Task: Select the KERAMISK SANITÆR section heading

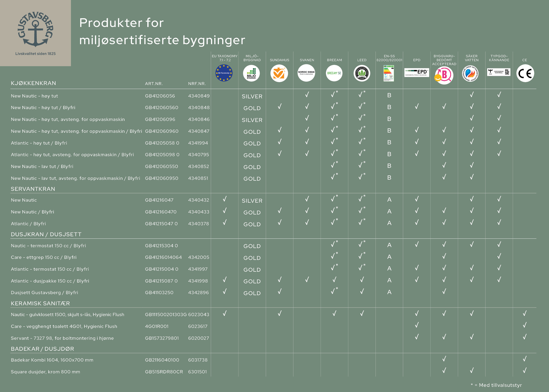Action: click(40, 303)
